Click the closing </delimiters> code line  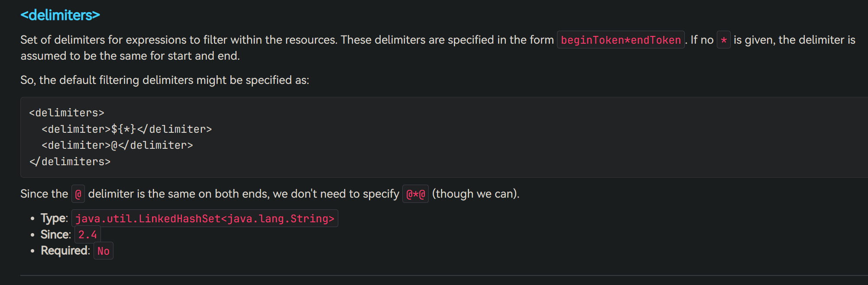[x=70, y=162]
